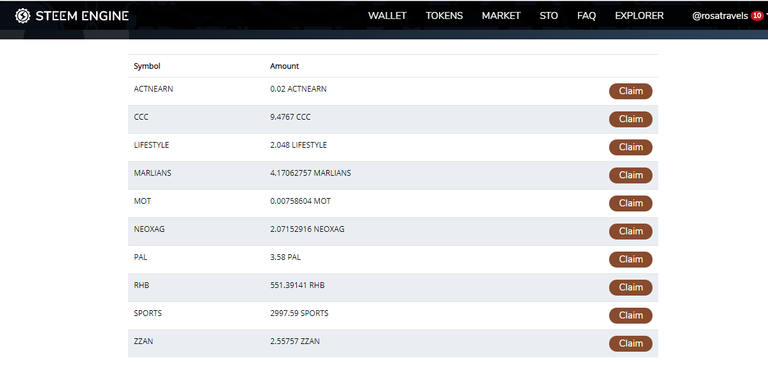
Task: Claim the ACTNEARN token reward
Action: [x=630, y=91]
